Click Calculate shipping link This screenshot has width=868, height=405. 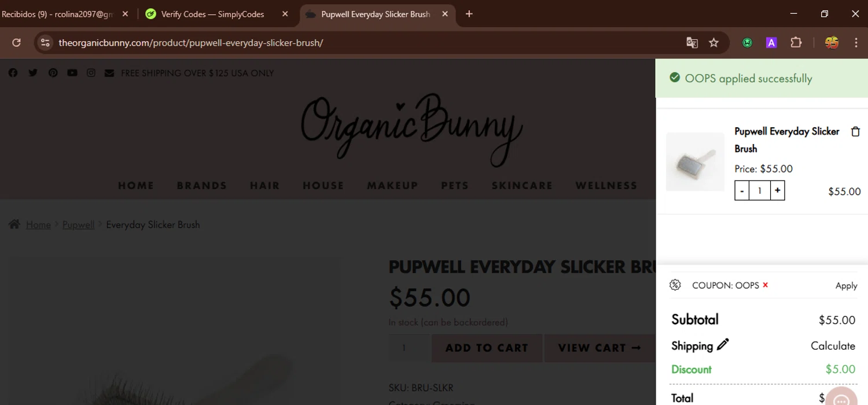pyautogui.click(x=833, y=345)
